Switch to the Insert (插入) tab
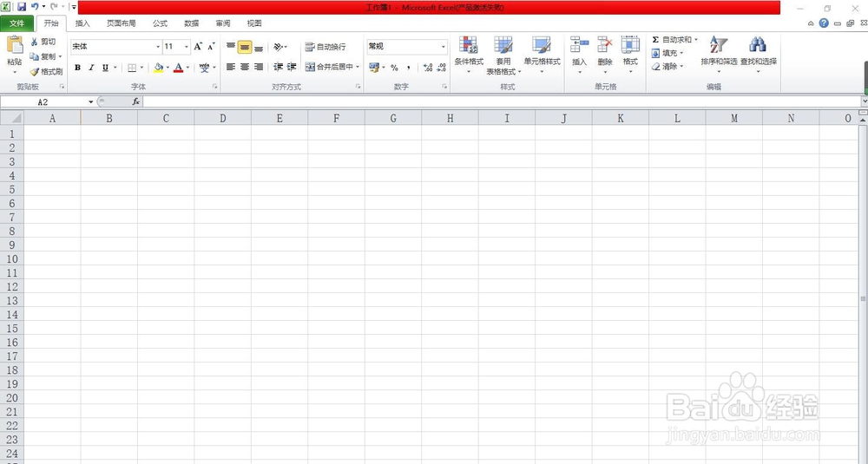The width and height of the screenshot is (868, 464). point(82,23)
